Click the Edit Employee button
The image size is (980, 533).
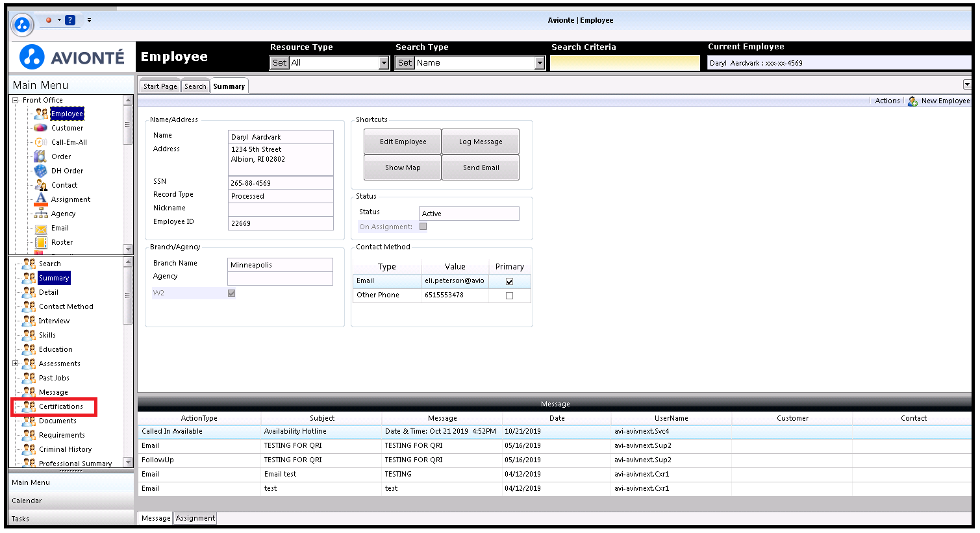[x=403, y=142]
